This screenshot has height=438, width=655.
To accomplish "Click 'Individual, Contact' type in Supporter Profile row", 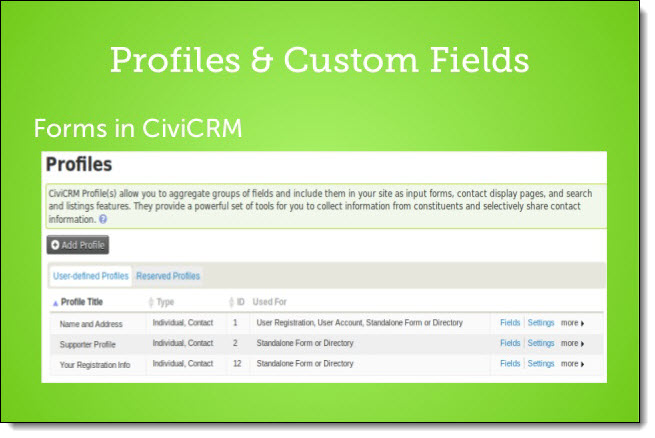I will [183, 343].
